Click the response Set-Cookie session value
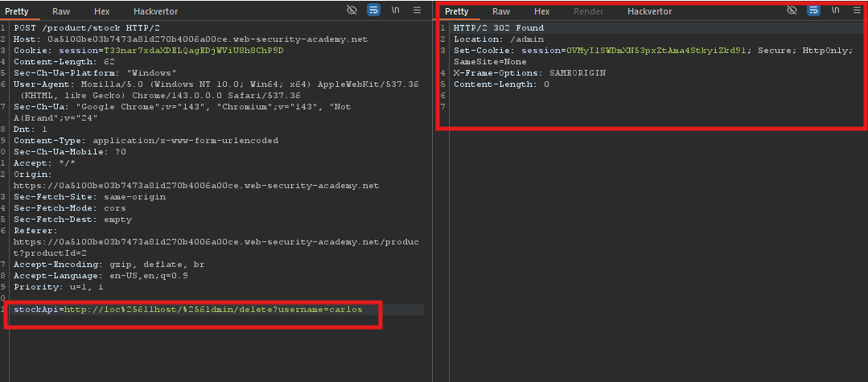The image size is (868, 382). coord(656,51)
